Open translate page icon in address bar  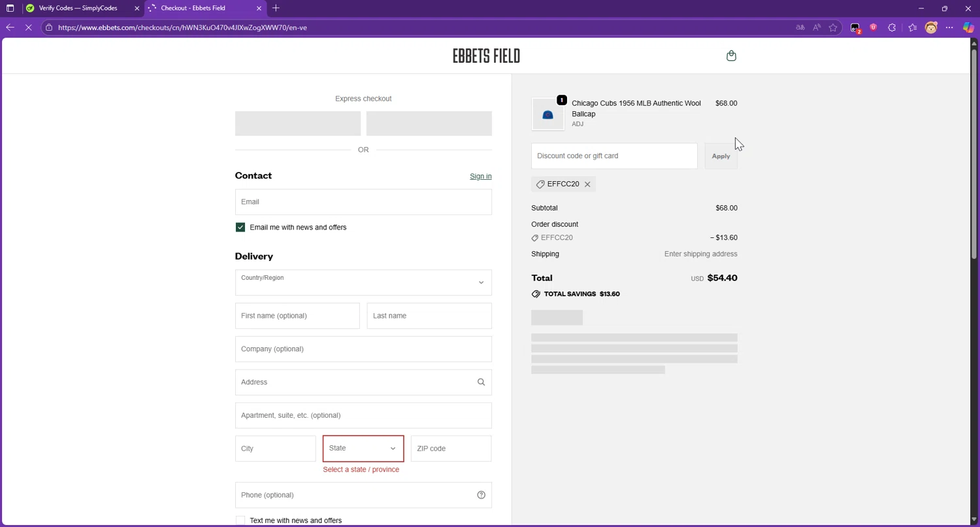(x=800, y=27)
